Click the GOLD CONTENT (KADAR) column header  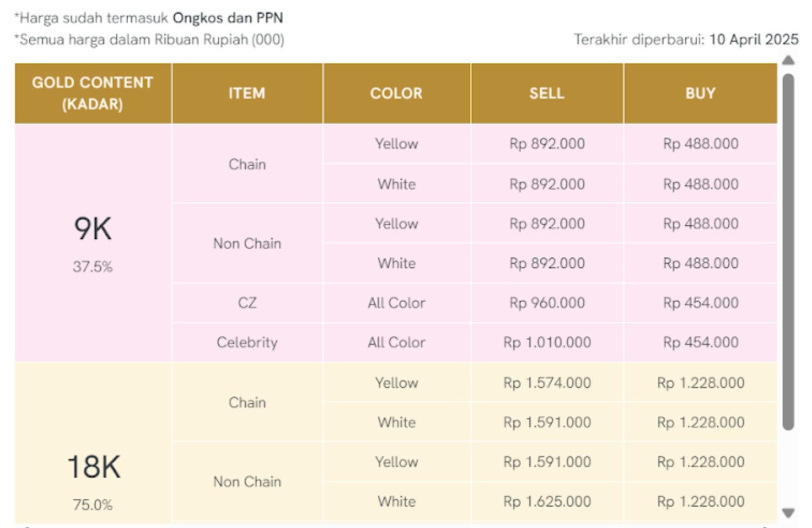click(x=93, y=93)
